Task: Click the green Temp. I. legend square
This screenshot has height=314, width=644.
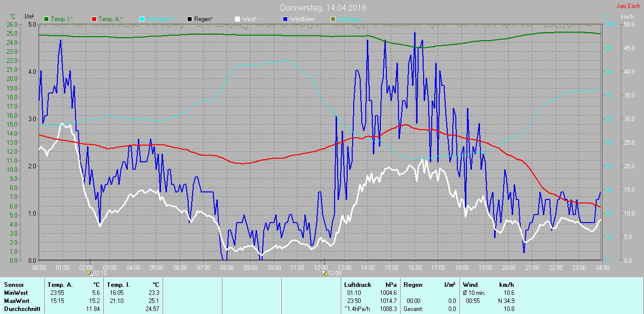Action: (x=46, y=19)
